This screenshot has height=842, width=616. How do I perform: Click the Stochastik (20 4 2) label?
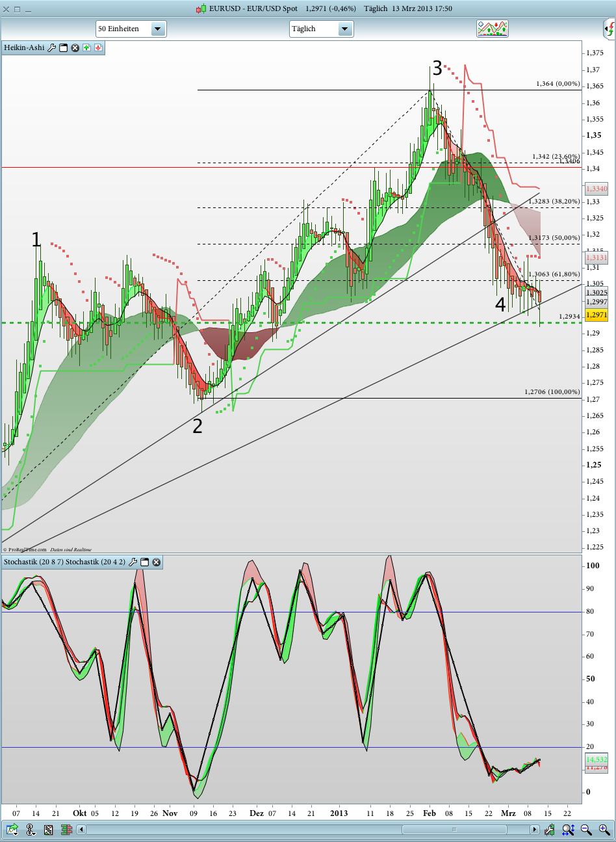tap(96, 562)
